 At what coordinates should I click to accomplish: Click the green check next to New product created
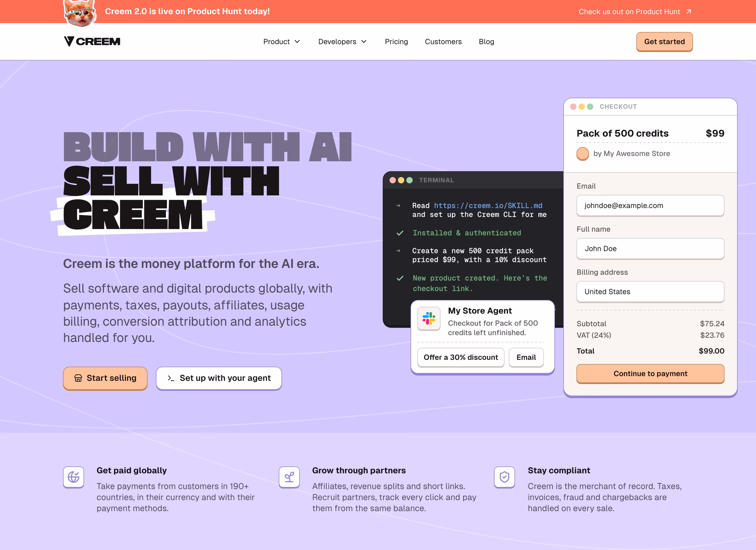[x=400, y=278]
